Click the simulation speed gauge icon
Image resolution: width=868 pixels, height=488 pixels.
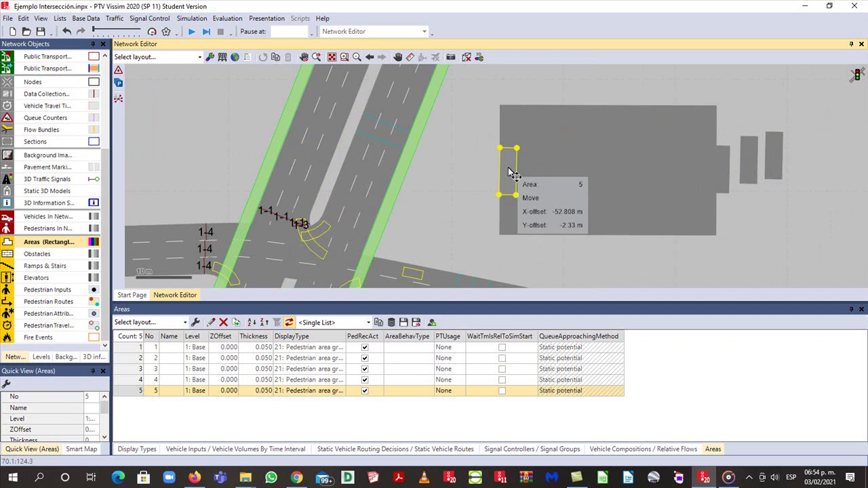pos(152,31)
